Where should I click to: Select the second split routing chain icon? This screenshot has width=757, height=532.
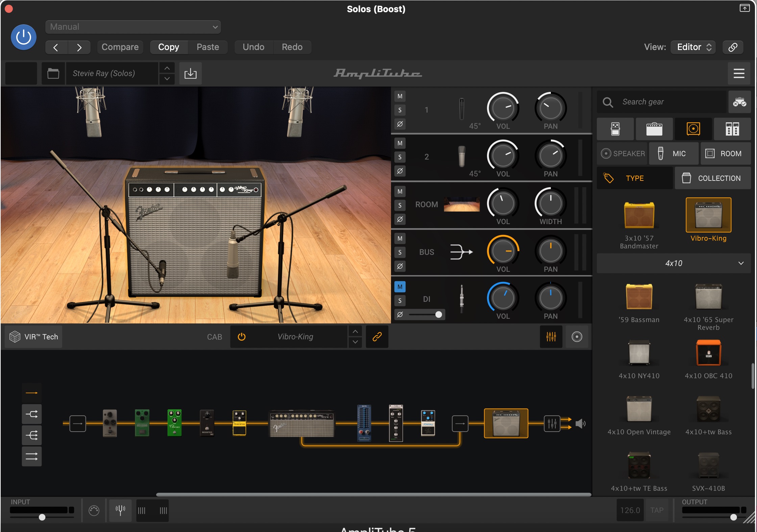[x=32, y=414]
